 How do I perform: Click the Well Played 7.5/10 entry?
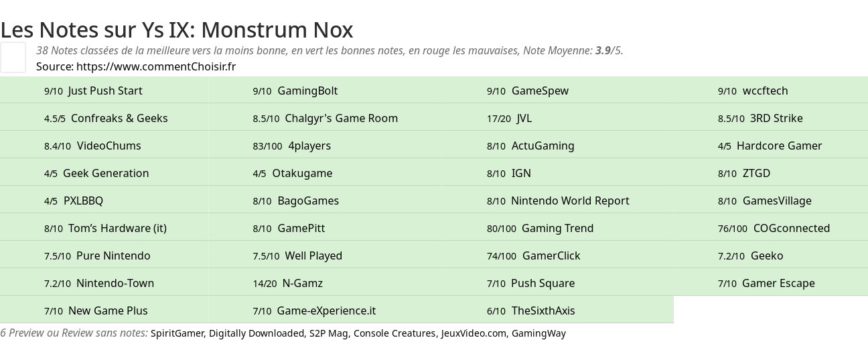tap(313, 256)
